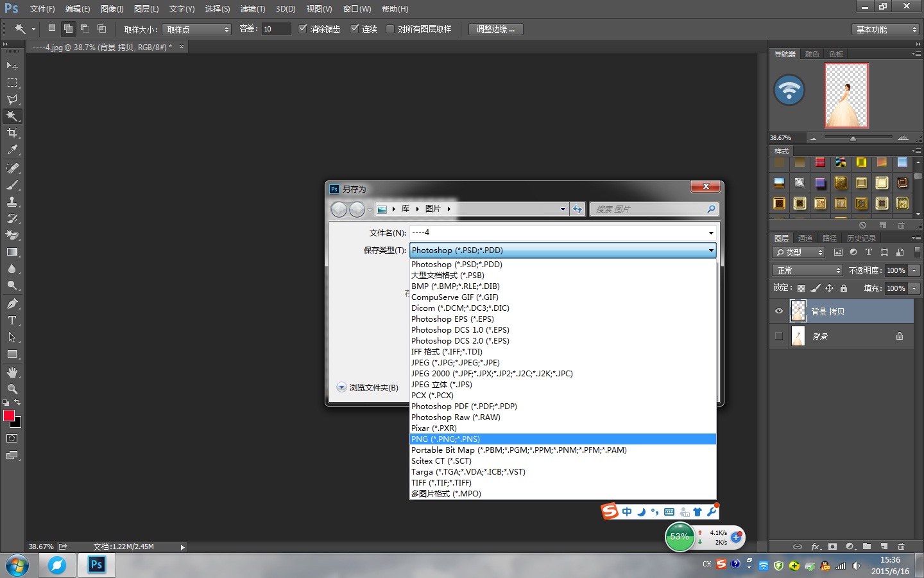Viewport: 924px width, 578px height.
Task: Choose TIFF (*.TIF;*.TIFF) format
Action: pos(563,483)
